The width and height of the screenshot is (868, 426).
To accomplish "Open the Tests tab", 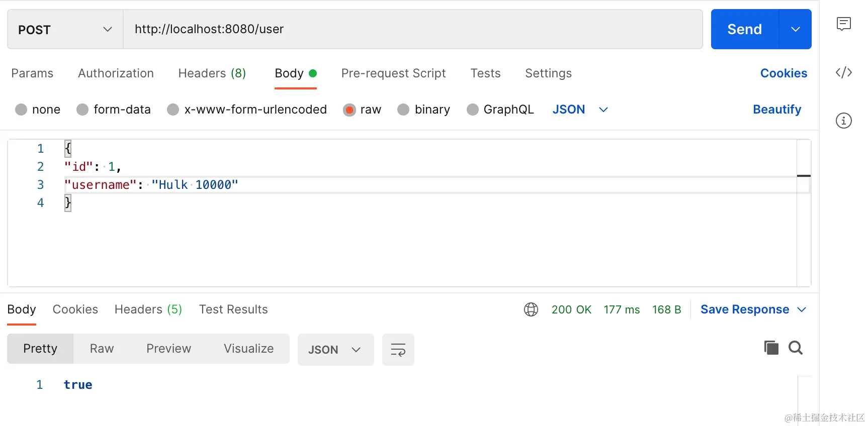I will click(485, 73).
